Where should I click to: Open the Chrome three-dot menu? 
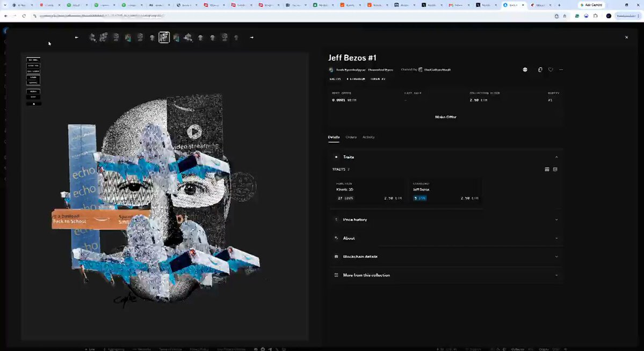point(638,16)
